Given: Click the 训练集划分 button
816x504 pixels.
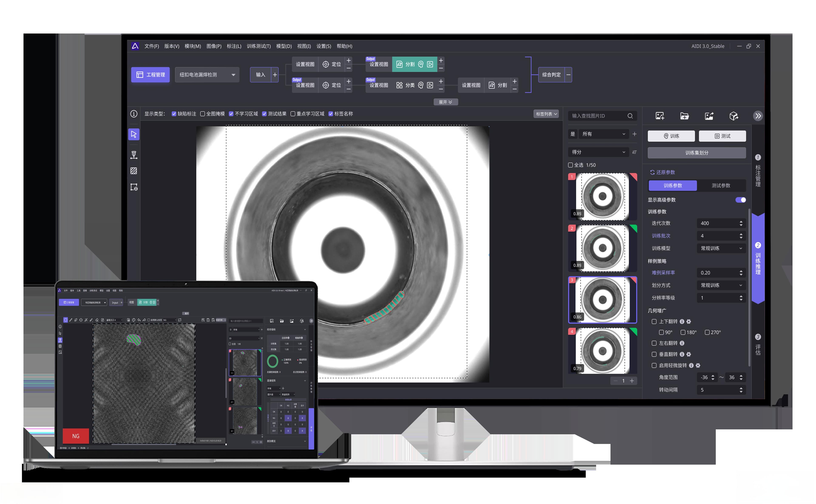Looking at the screenshot, I should click(x=697, y=153).
